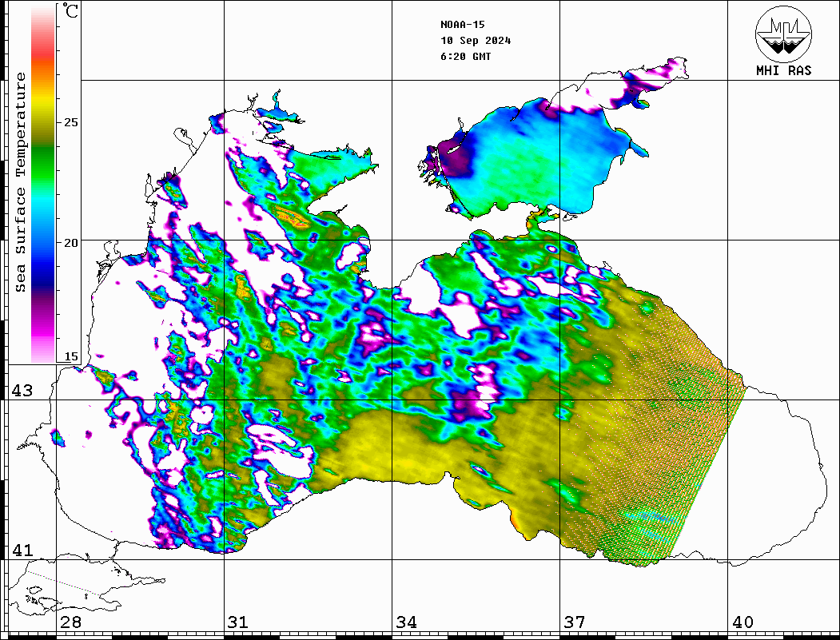Click the temperature color scale bar
This screenshot has height=640, width=840.
tap(43, 185)
